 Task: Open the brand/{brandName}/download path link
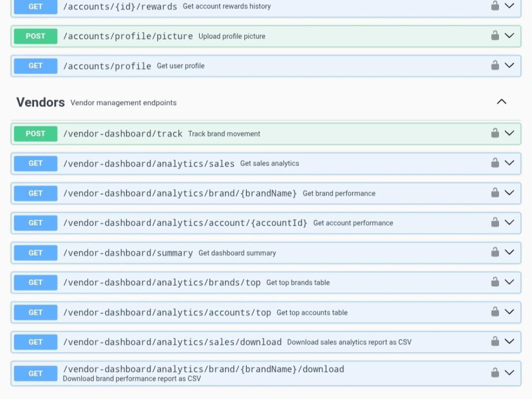[204, 369]
